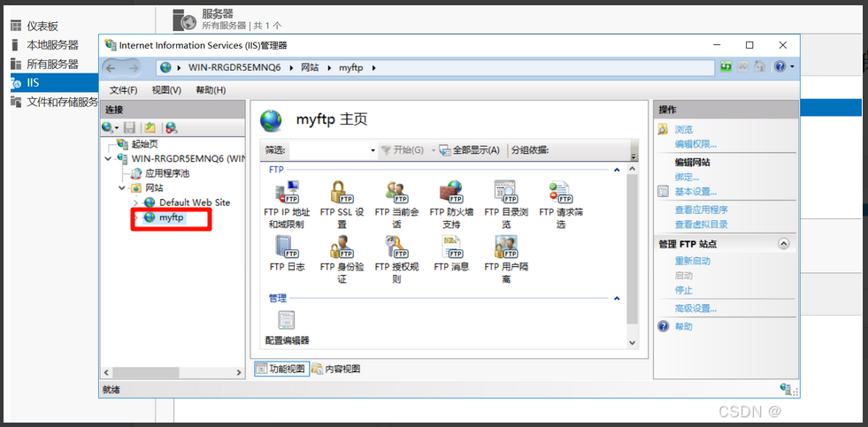This screenshot has width=868, height=427.
Task: Collapse the 网站 tree node
Action: click(121, 188)
